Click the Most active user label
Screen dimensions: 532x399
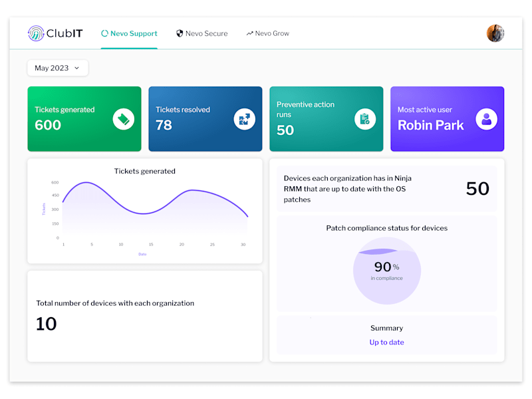point(425,110)
